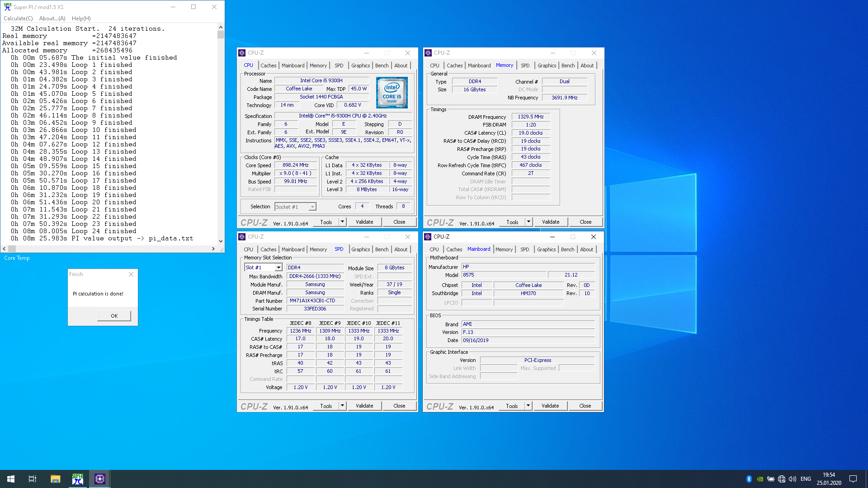Click the Core Temp label
Viewport: 868px width, 488px height.
click(x=17, y=258)
